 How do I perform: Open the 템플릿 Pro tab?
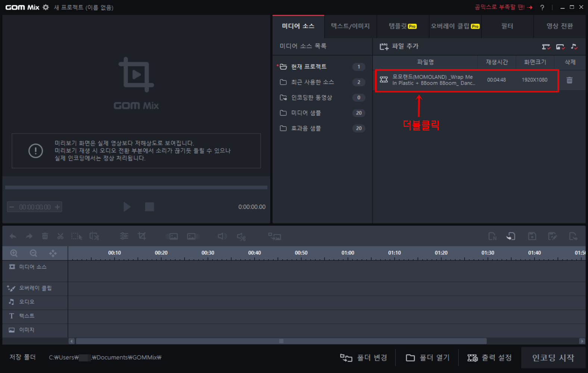click(x=403, y=26)
